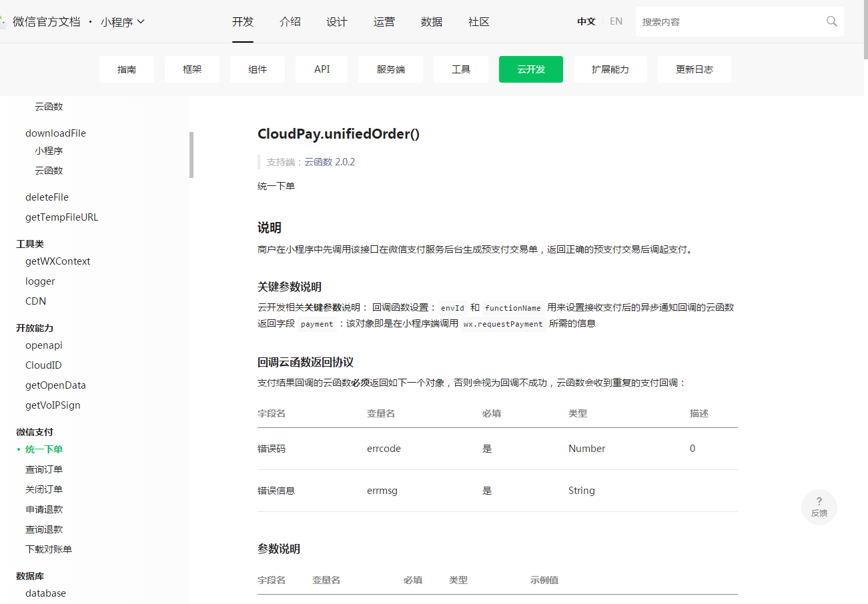This screenshot has height=604, width=868.
Task: Open CDN in the sidebar
Action: tap(36, 301)
